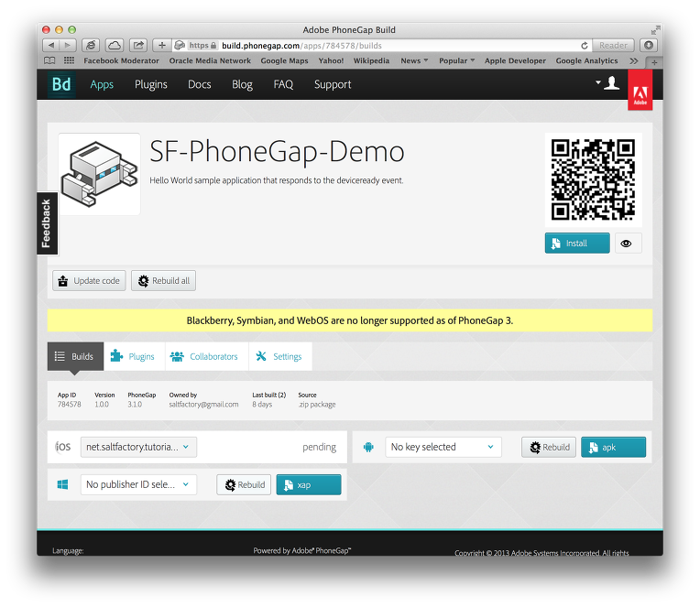Click the Install button
Image resolution: width=700 pixels, height=607 pixels.
tap(577, 243)
